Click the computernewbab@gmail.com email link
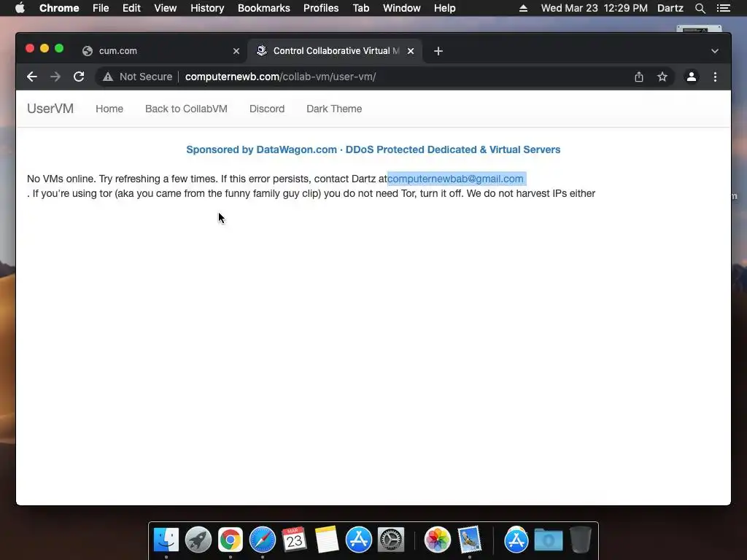Viewport: 747px width, 560px height. point(455,179)
